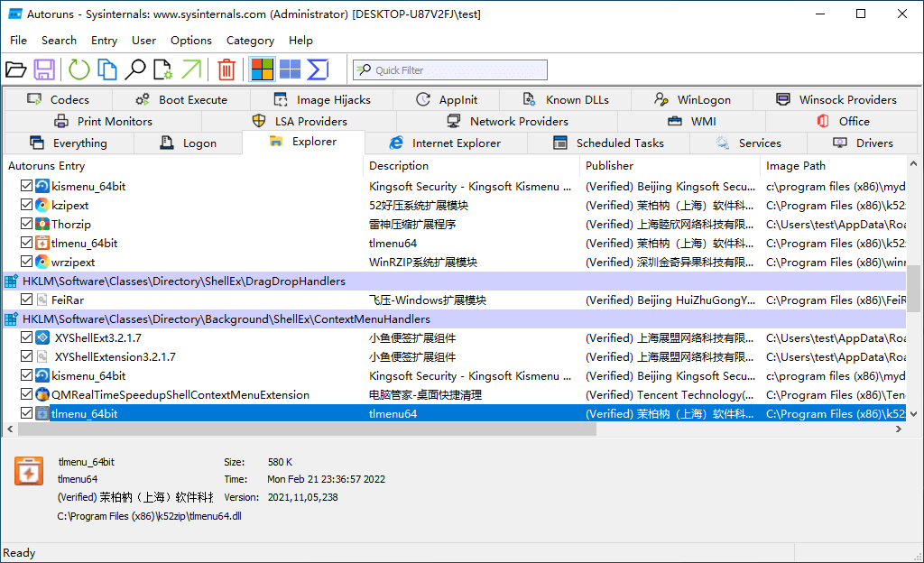924x563 pixels.
Task: Uncheck the selected tlmenu_64bit checkbox
Action: tap(26, 413)
